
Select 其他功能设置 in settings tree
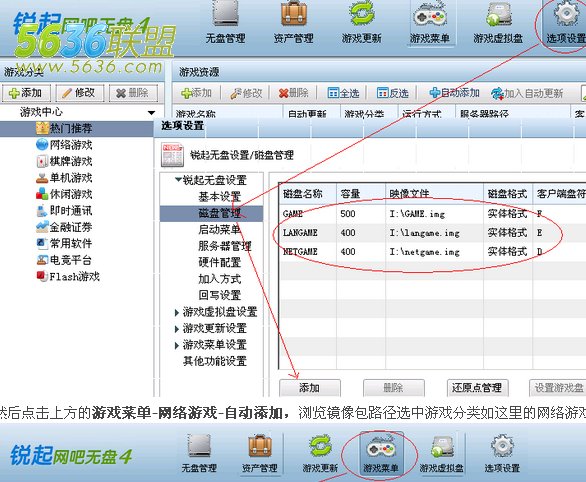(215, 361)
